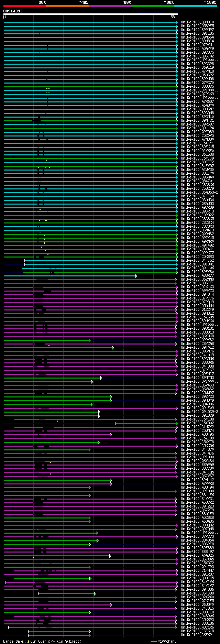
Task: Click hit label UniRef100_B4FG70
Action: click(x=197, y=450)
